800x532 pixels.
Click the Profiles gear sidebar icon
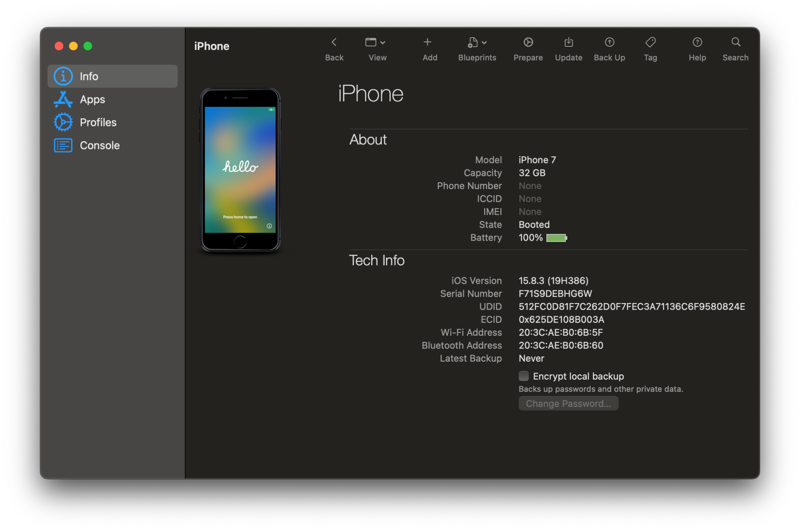pos(63,122)
